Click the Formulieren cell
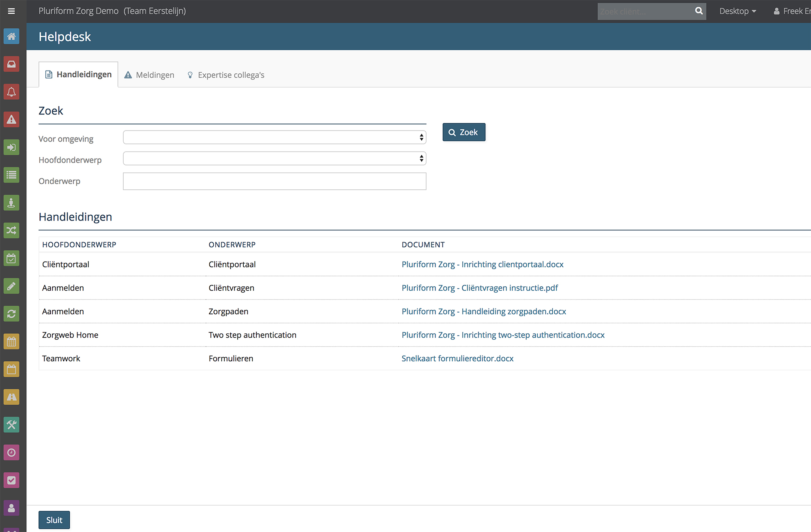The height and width of the screenshot is (532, 811). point(231,358)
